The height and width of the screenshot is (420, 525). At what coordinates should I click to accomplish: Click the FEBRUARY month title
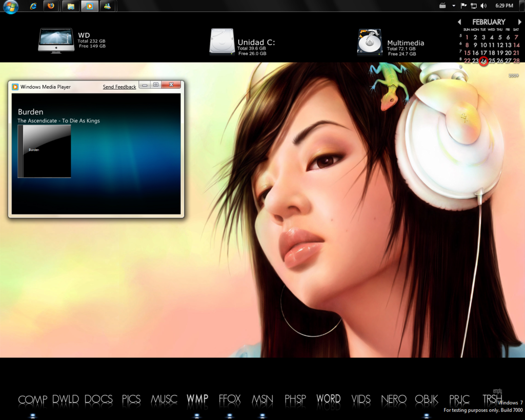click(489, 22)
